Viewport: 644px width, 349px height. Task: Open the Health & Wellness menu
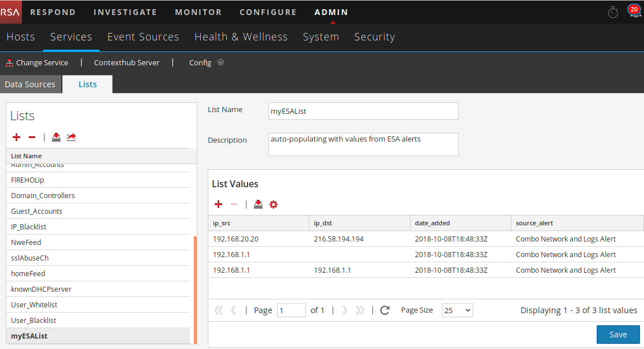coord(241,37)
